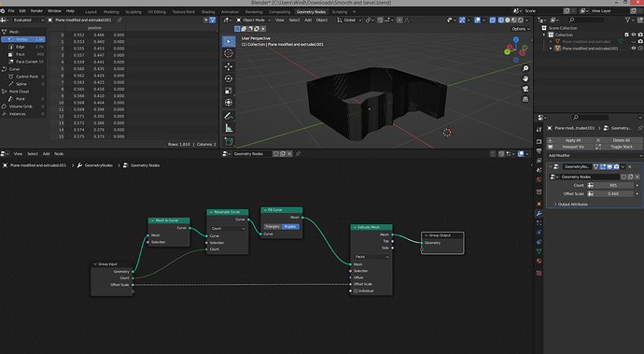
Task: Select the Measure tool
Action: [229, 128]
